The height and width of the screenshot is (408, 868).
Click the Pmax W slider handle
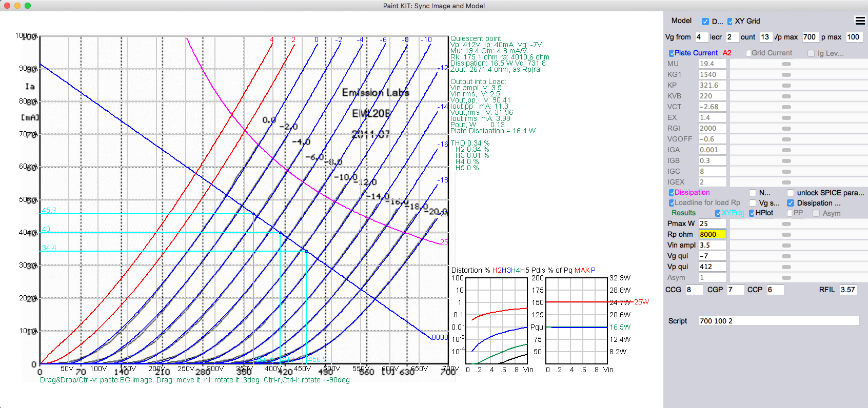[786, 224]
